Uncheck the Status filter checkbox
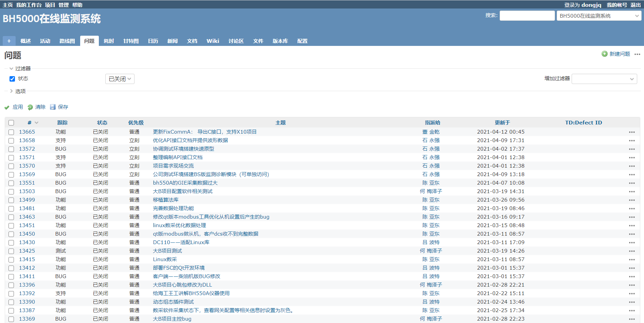The height and width of the screenshot is (323, 644). tap(12, 79)
